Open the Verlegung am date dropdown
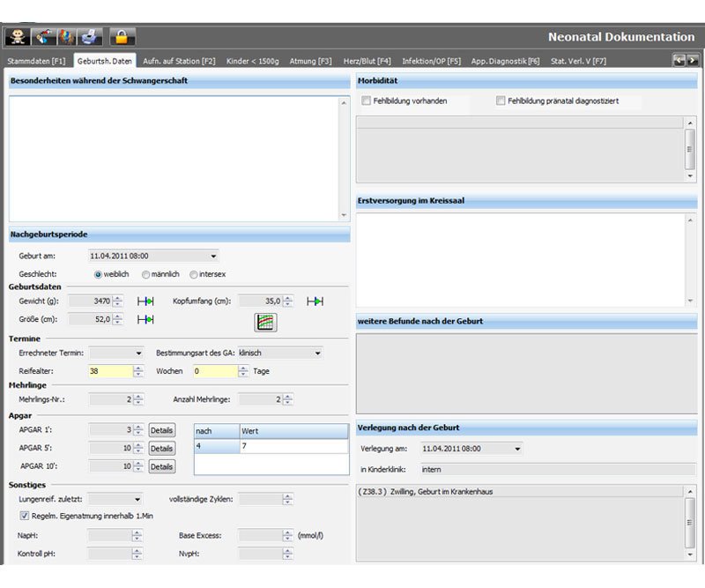This screenshot has width=705, height=588. (517, 449)
